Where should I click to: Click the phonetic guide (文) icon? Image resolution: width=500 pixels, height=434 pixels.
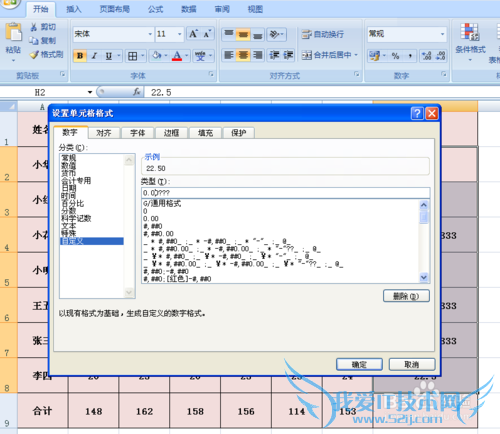click(x=200, y=56)
